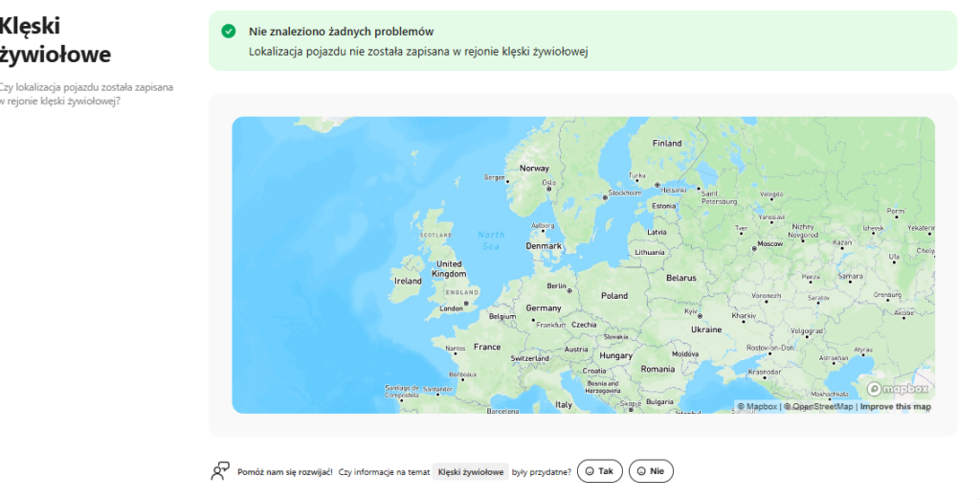
Task: Select the Poland label on the map
Action: pos(613,296)
